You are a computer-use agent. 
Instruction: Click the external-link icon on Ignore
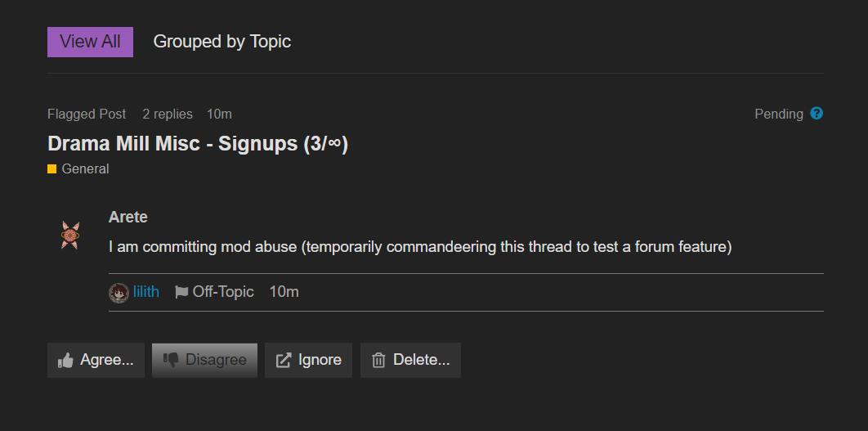[284, 361]
